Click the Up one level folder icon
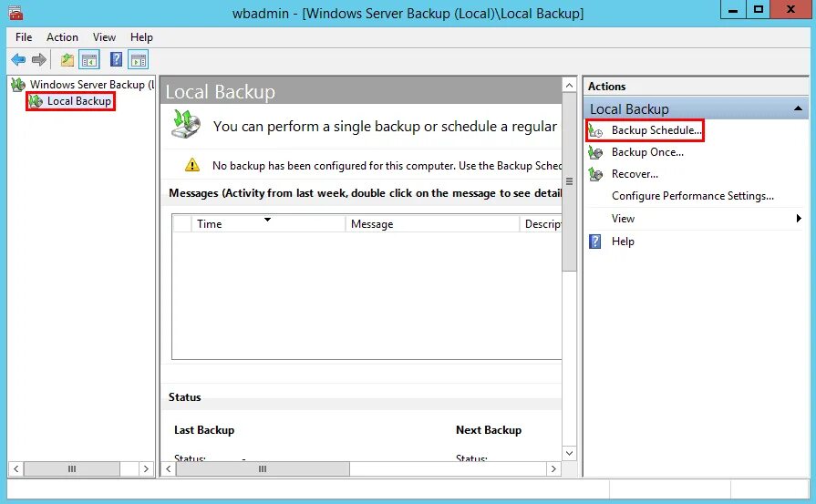 [x=67, y=60]
